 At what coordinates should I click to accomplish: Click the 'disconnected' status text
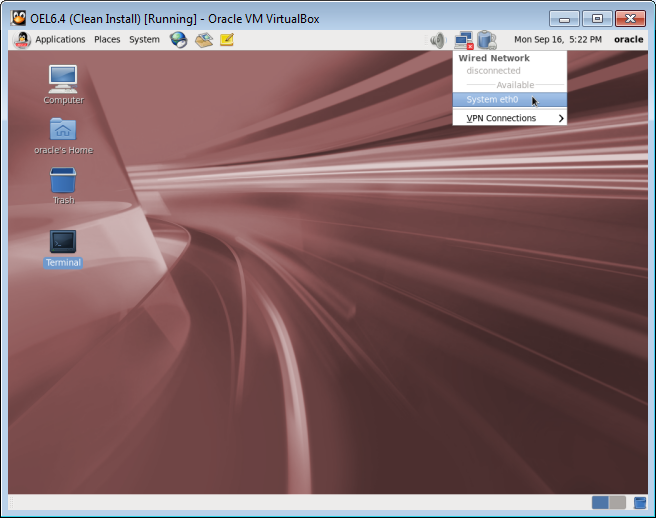pos(493,71)
